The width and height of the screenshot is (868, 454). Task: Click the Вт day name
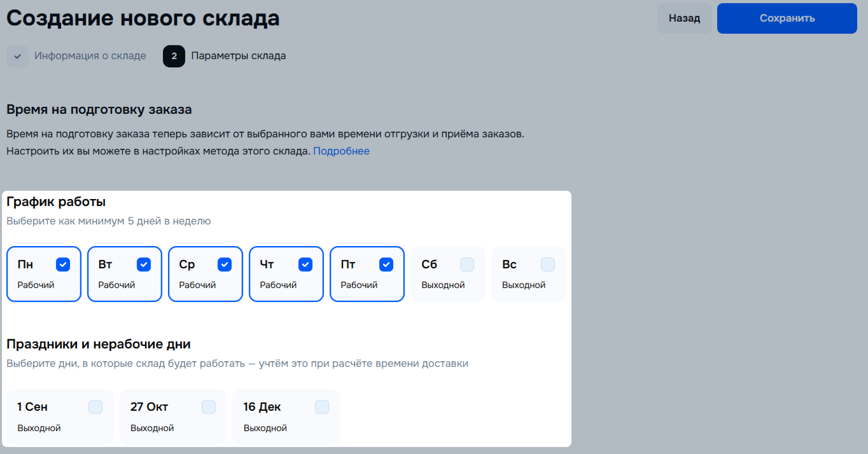pos(105,265)
